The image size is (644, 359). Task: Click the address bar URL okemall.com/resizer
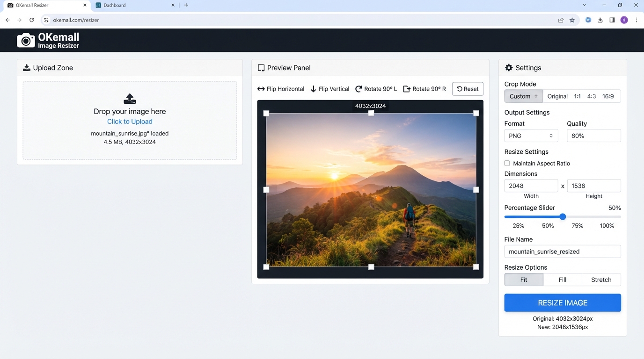76,20
